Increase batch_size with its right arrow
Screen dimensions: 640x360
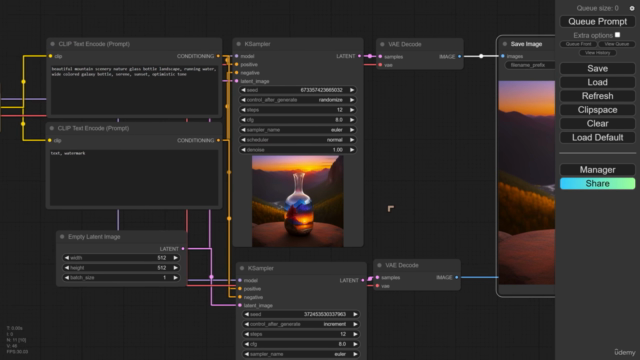176,278
